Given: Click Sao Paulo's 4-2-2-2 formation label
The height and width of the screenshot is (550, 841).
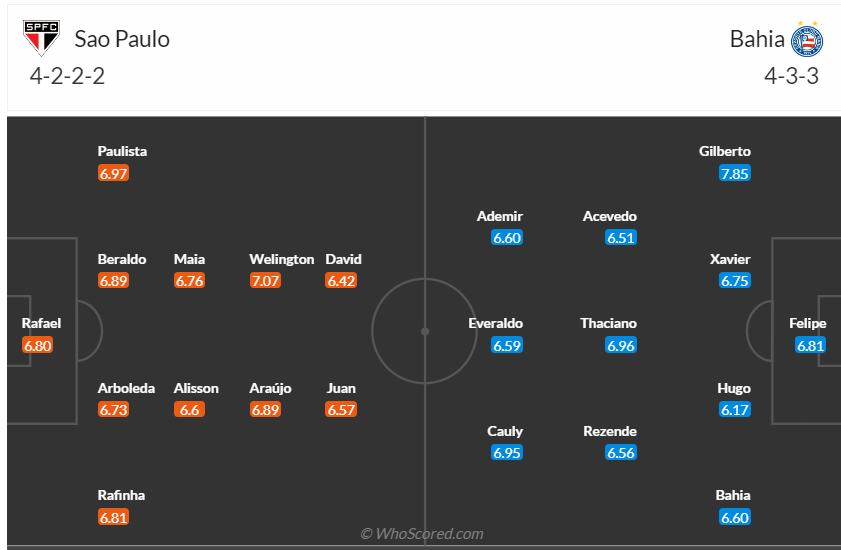Looking at the screenshot, I should pos(67,76).
